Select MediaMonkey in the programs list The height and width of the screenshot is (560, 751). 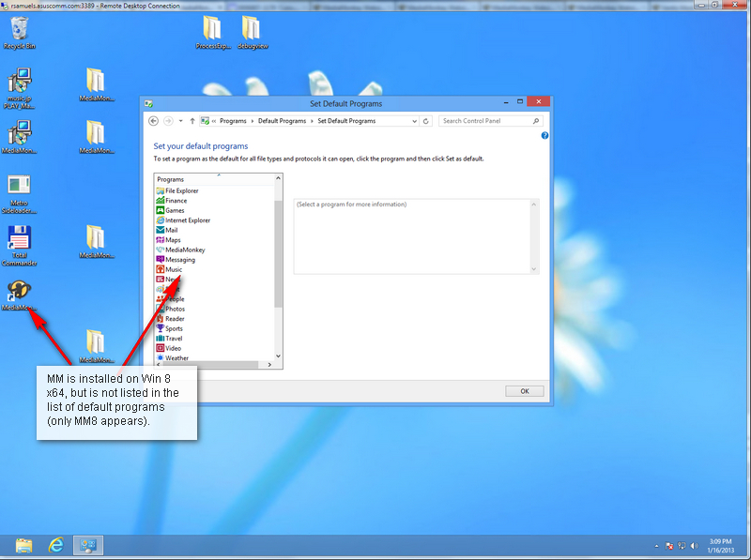185,250
